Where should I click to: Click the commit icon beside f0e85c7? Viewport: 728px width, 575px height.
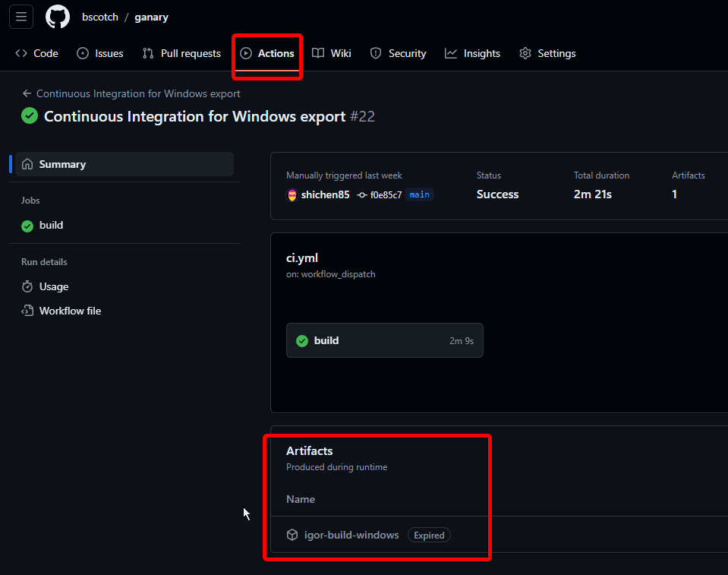[x=362, y=195]
